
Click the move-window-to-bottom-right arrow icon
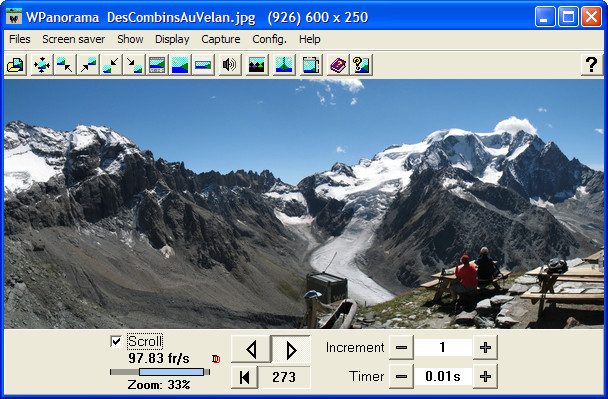coord(134,65)
